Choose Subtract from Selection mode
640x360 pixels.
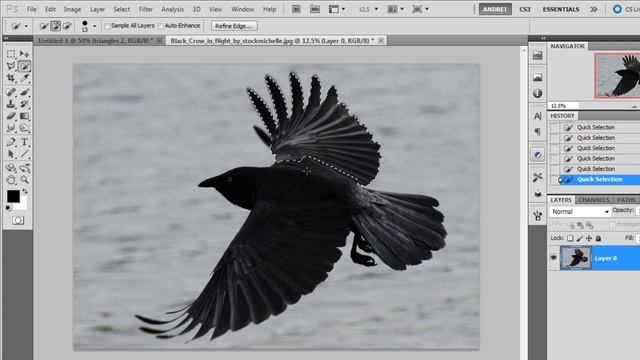[x=67, y=26]
